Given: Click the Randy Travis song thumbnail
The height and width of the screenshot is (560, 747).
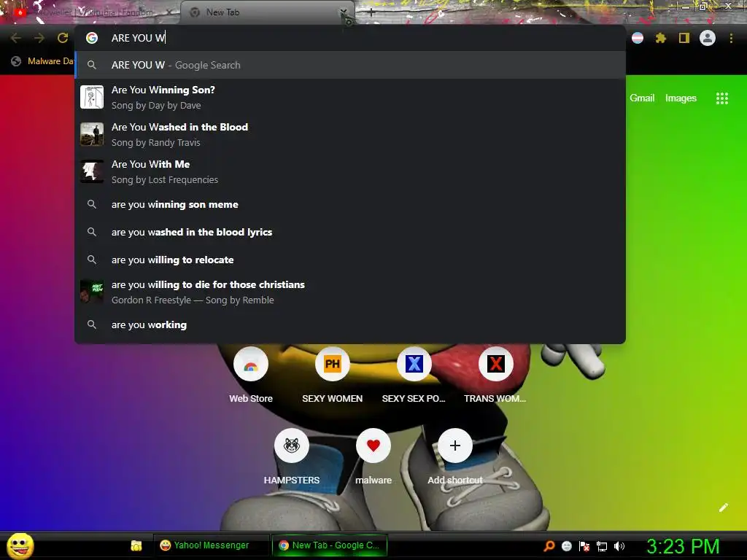Looking at the screenshot, I should [92, 134].
